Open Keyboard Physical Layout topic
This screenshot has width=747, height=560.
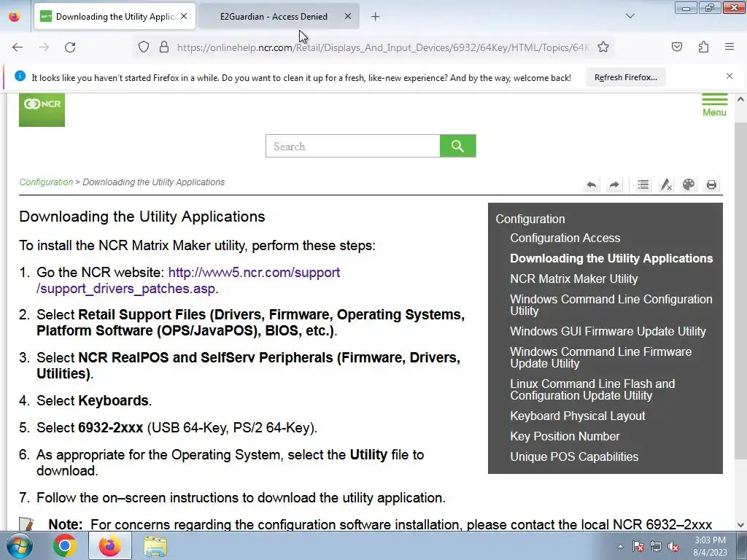coord(578,416)
